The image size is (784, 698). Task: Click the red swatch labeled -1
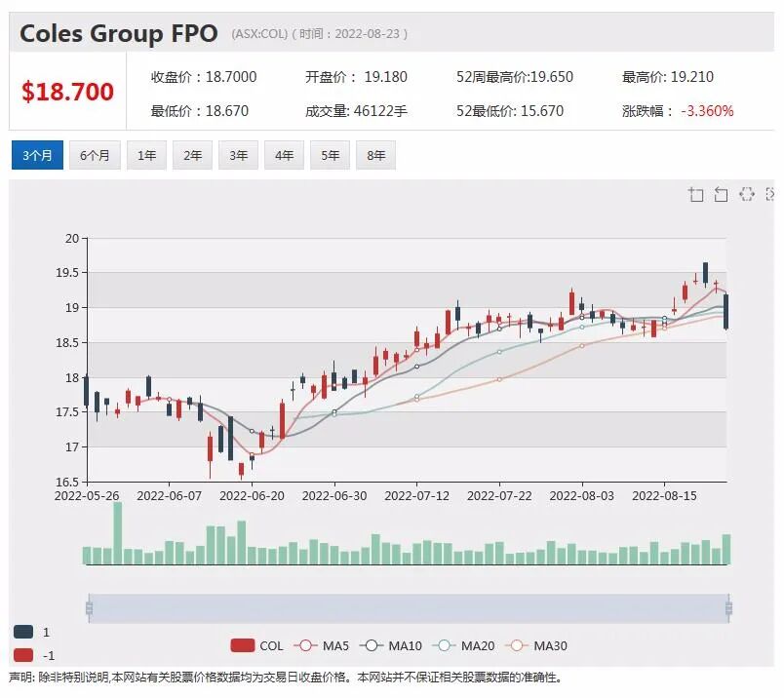pos(23,655)
